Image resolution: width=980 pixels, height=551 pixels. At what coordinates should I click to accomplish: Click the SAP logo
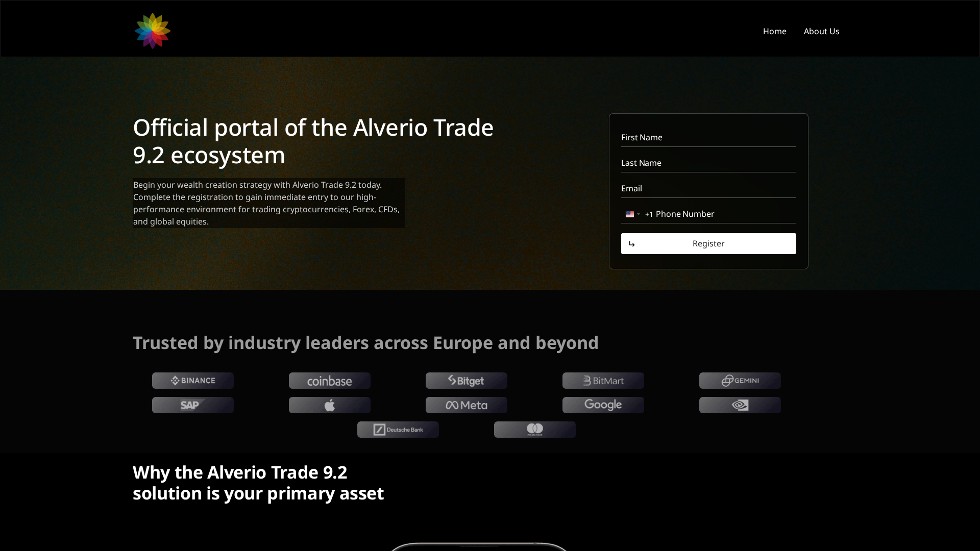click(x=192, y=405)
